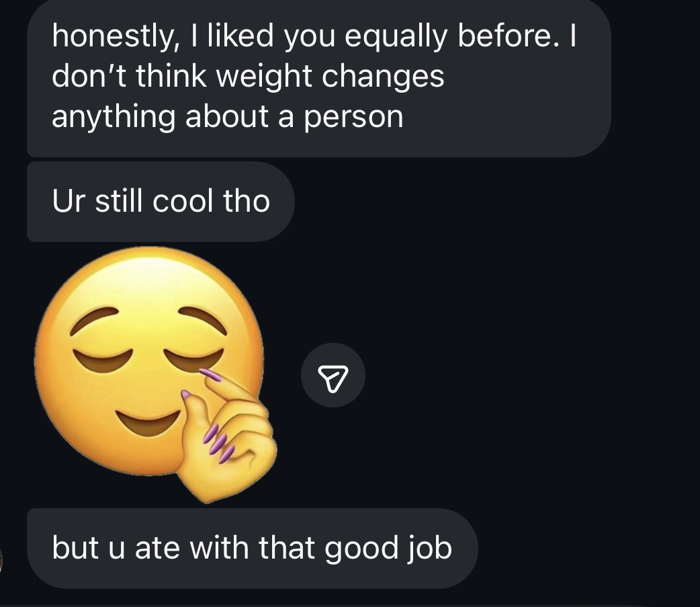The image size is (700, 607).
Task: Click the word "honestly" in the first message
Action: [107, 38]
